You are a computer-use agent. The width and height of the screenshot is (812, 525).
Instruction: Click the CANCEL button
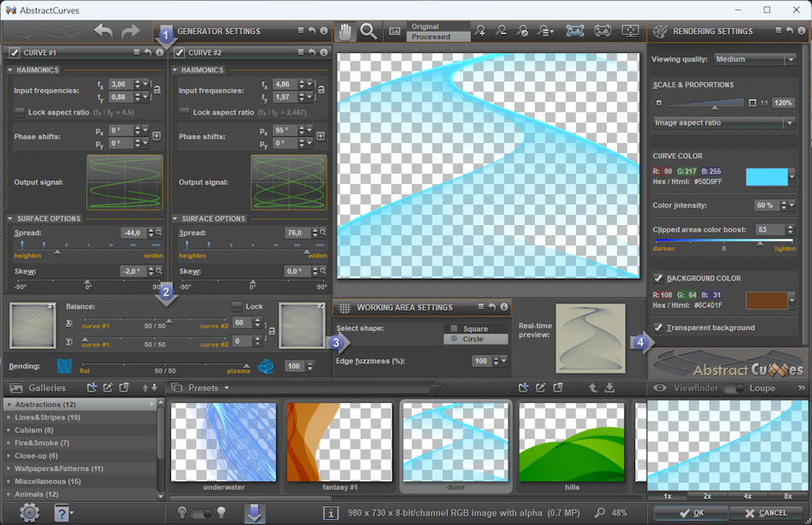tap(766, 513)
